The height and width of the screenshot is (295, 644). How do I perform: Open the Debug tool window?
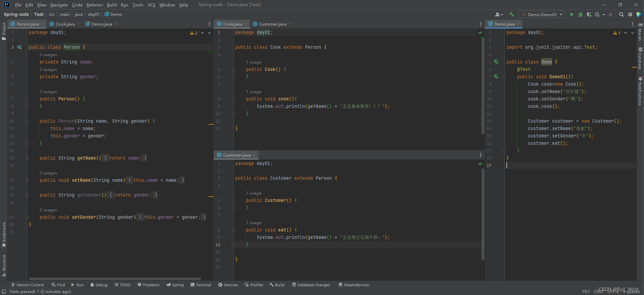(99, 285)
